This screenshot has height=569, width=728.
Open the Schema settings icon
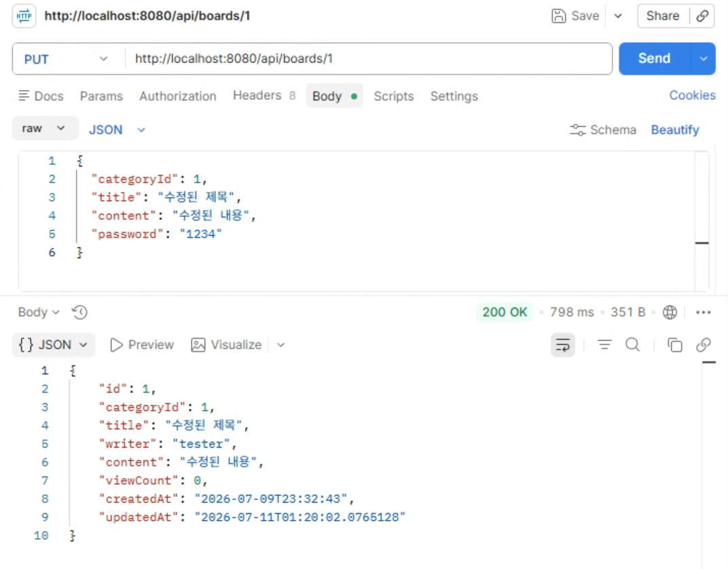tap(577, 130)
